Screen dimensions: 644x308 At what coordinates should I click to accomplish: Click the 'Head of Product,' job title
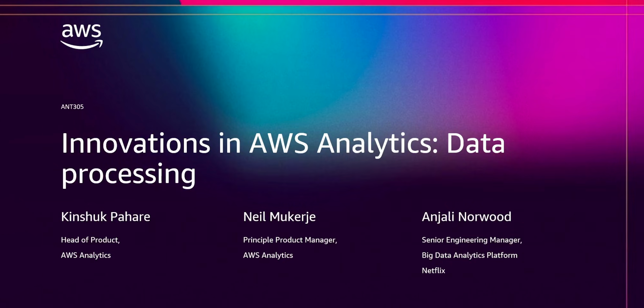click(90, 240)
